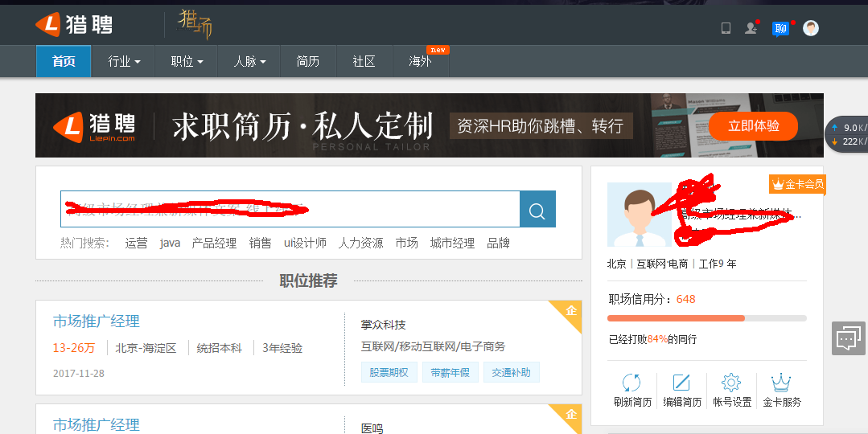
Task: Open 市场推广经理 job from 医鸣
Action: (97, 425)
